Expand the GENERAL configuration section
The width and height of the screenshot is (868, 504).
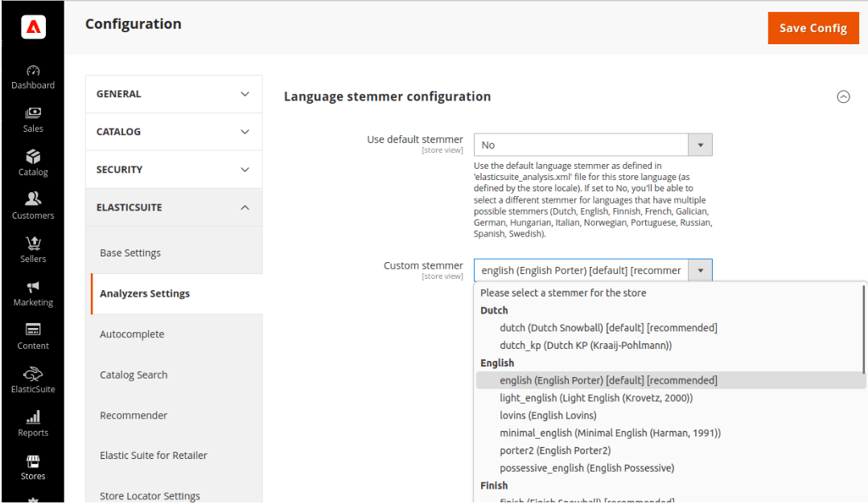[174, 94]
